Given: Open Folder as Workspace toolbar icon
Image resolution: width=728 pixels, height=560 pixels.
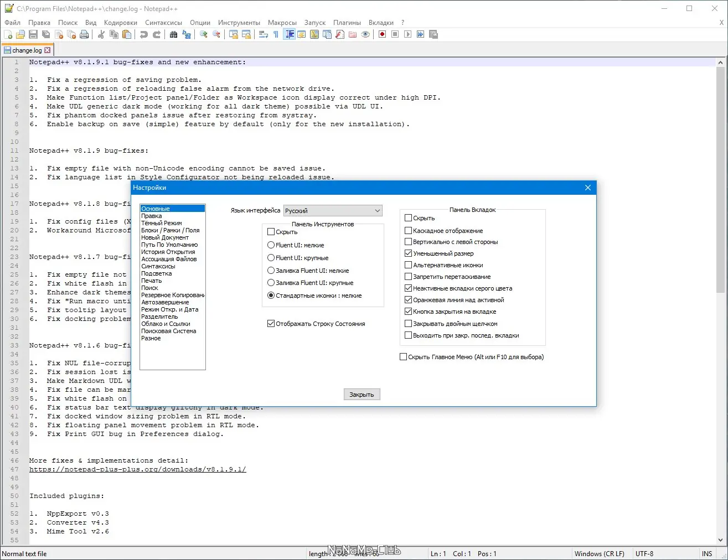Looking at the screenshot, I should click(x=353, y=34).
